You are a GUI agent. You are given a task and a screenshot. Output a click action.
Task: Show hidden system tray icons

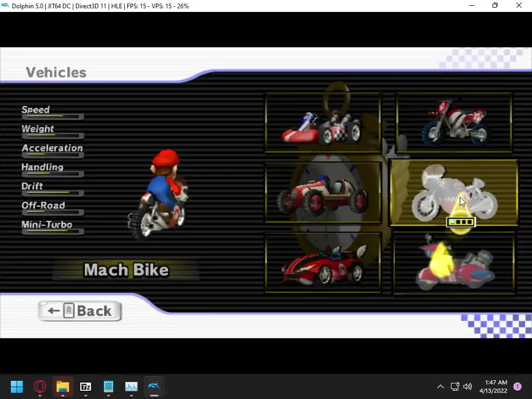[441, 387]
